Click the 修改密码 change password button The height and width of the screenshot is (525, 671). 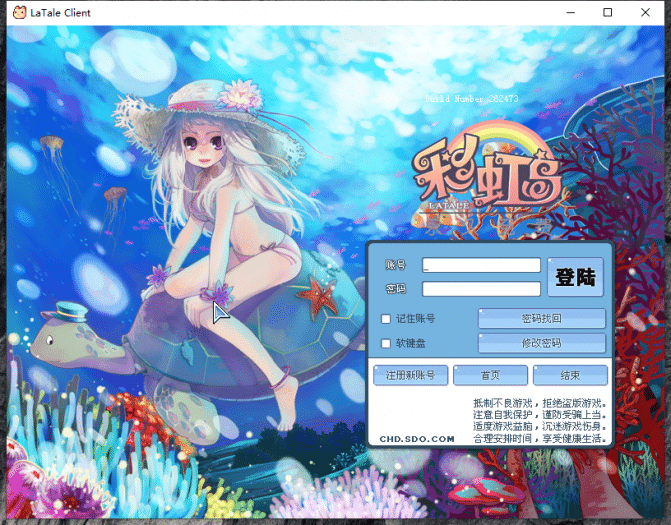coord(541,343)
